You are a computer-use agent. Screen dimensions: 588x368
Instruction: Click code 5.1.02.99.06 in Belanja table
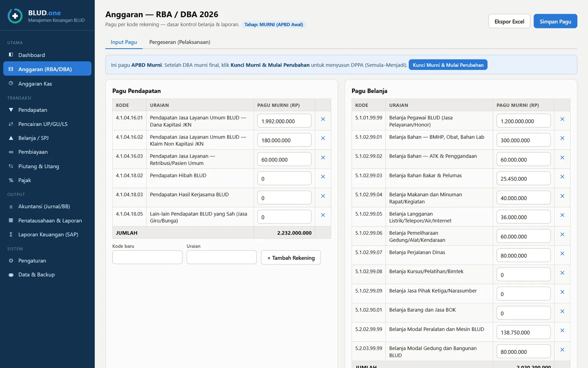coord(369,233)
